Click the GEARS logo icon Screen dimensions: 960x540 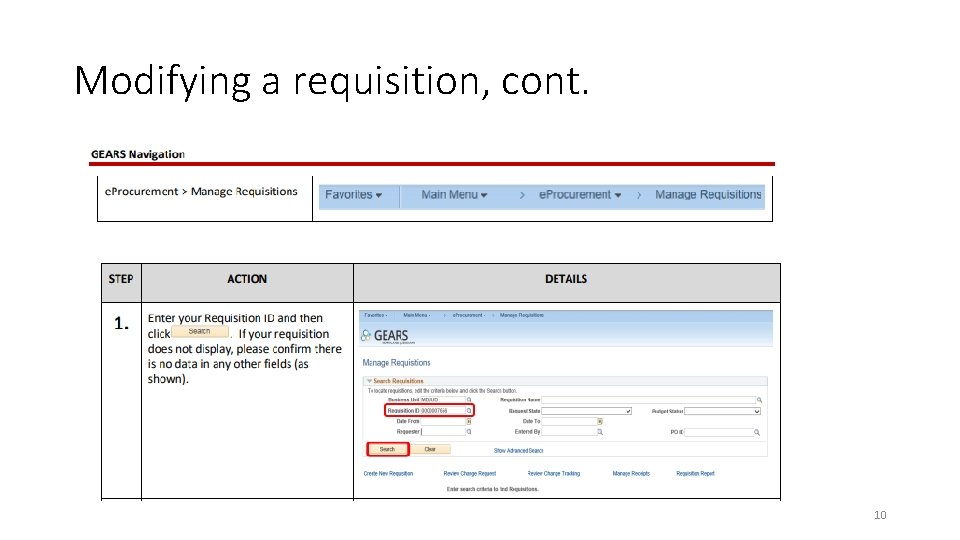pyautogui.click(x=366, y=336)
